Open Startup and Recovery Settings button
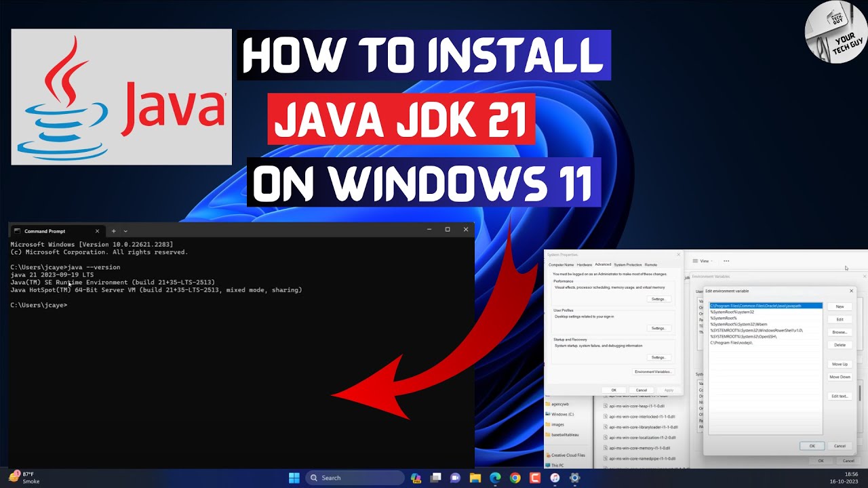This screenshot has width=868, height=488. (658, 357)
